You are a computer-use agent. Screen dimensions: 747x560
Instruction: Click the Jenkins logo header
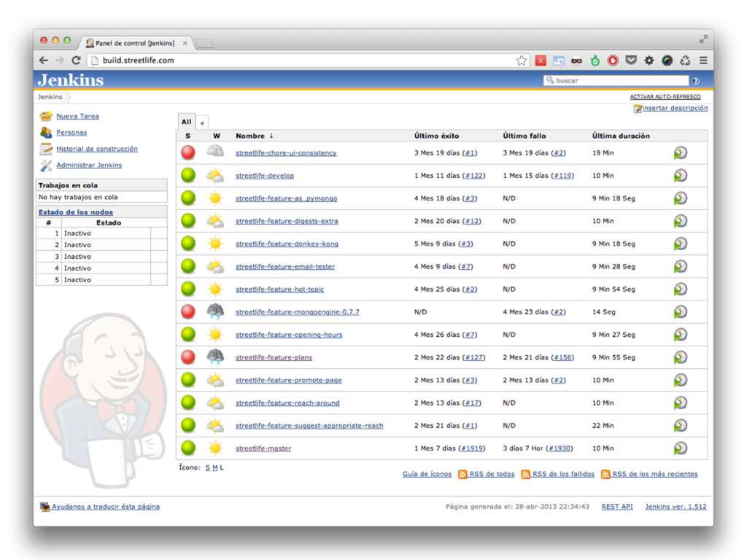(x=71, y=80)
